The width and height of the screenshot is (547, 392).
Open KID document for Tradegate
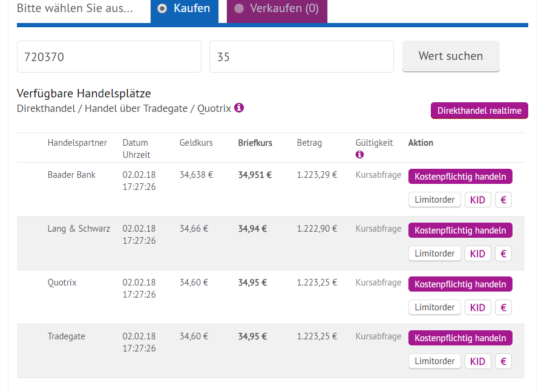click(477, 361)
